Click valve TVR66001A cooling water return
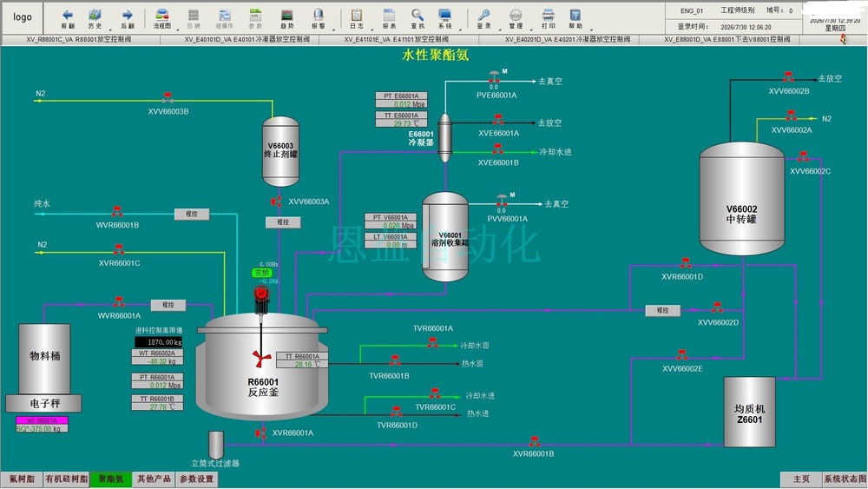 point(432,343)
